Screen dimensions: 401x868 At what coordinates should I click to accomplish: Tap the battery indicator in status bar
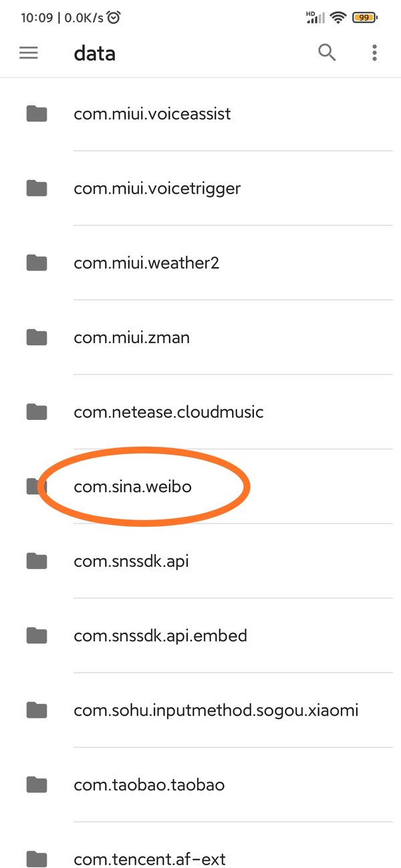point(366,18)
